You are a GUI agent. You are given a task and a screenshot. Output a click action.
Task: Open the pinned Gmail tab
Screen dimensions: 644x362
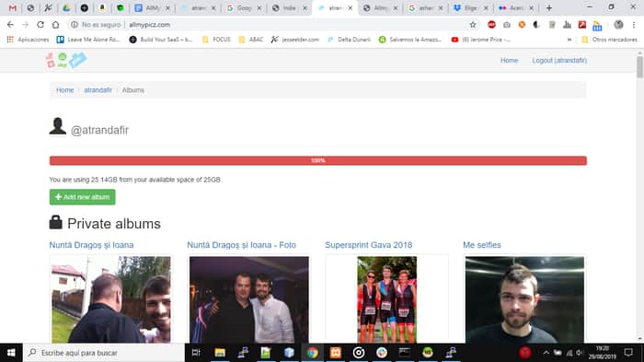[13, 7]
